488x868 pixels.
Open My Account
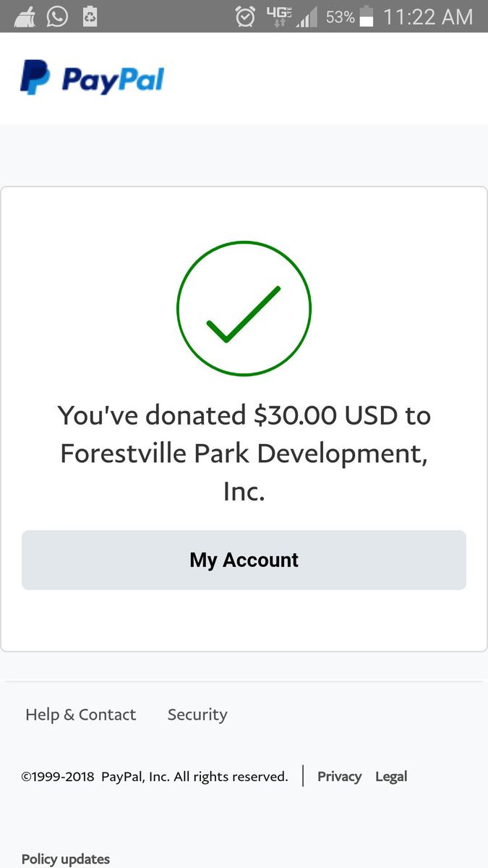(244, 560)
